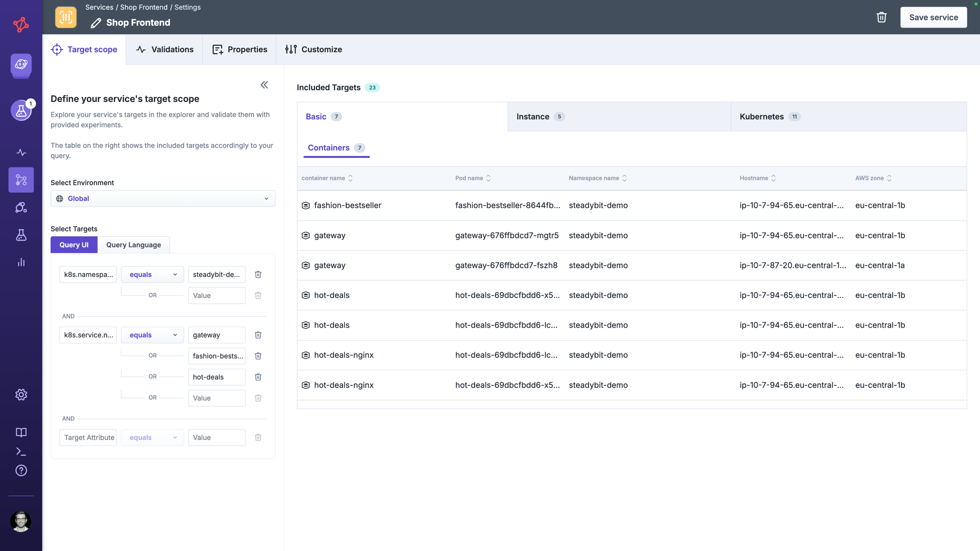
Task: Switch to the Query Language mode
Action: click(x=134, y=245)
